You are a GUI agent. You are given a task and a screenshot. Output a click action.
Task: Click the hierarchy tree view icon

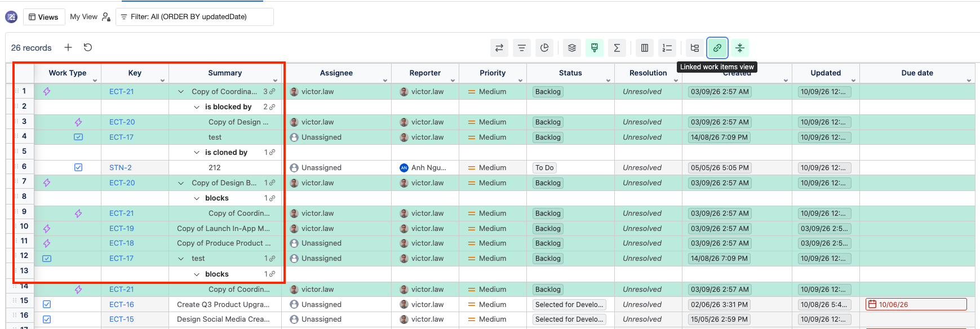(x=695, y=48)
